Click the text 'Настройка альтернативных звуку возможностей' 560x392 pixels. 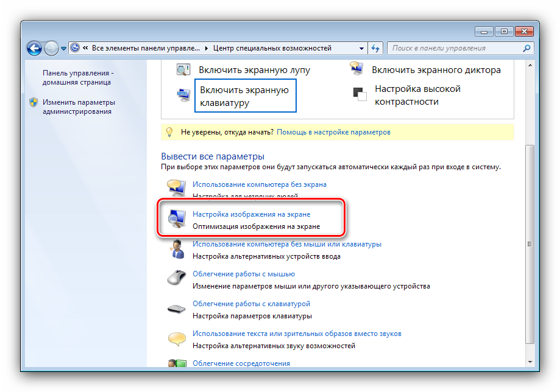click(274, 346)
